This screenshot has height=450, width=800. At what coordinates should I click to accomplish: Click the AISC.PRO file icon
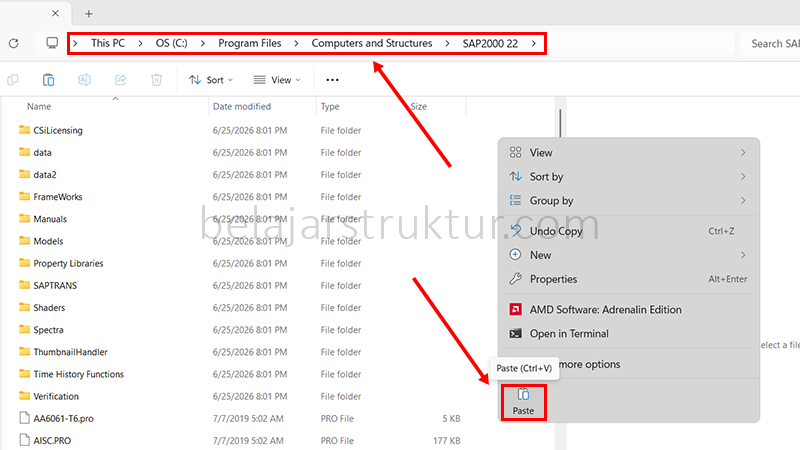point(24,440)
